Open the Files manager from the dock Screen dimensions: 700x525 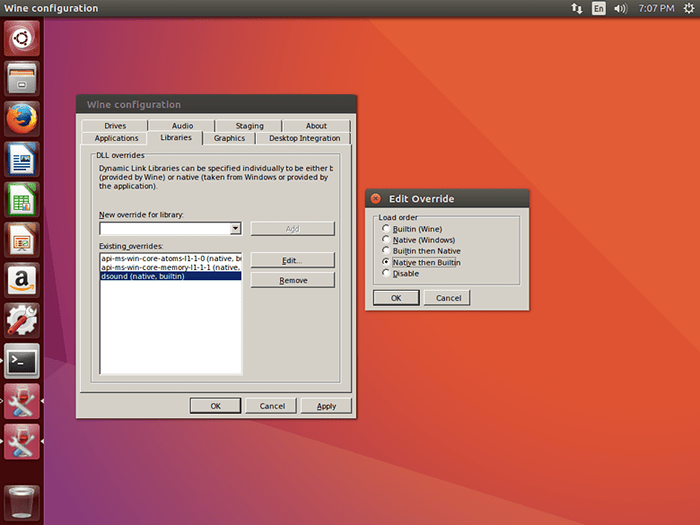(21, 78)
